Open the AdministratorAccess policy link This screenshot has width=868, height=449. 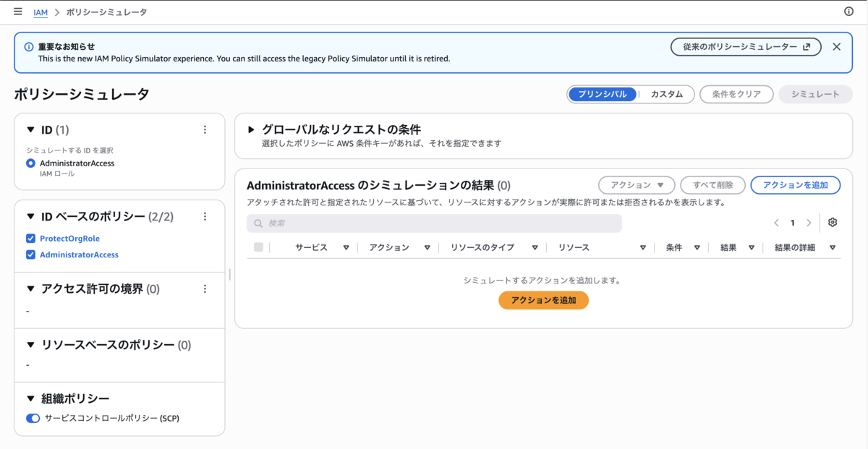pos(79,255)
